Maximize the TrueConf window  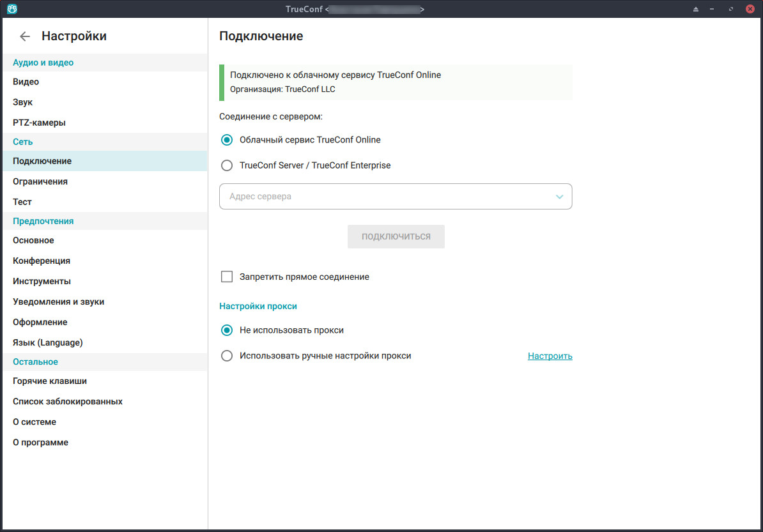(x=731, y=9)
